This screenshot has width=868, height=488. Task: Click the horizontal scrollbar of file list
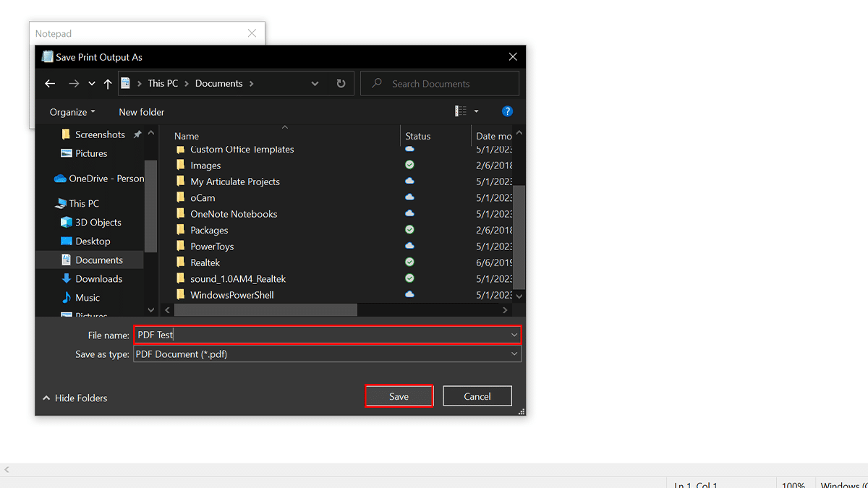[266, 310]
